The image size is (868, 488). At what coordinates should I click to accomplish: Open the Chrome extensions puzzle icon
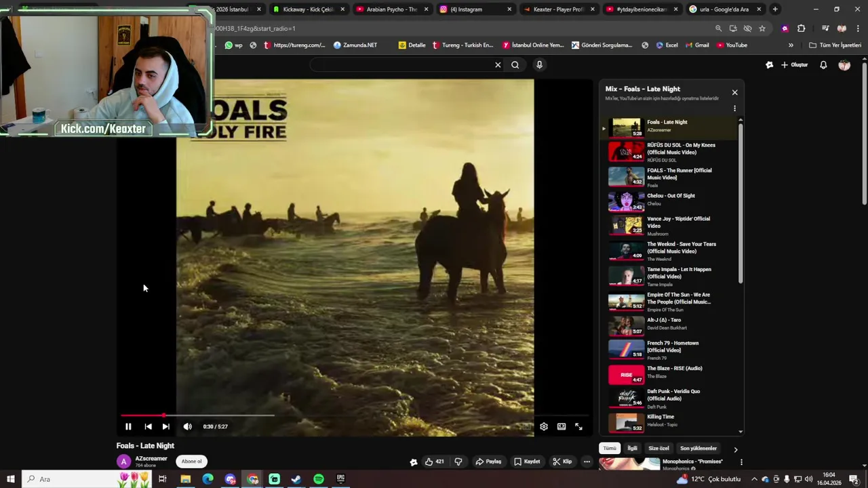click(x=801, y=28)
